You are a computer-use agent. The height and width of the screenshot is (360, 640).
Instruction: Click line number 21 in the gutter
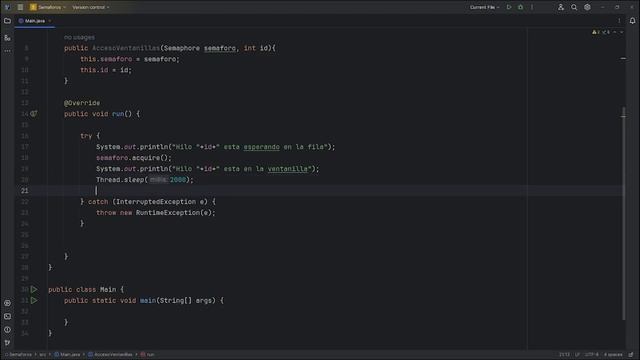click(x=24, y=191)
